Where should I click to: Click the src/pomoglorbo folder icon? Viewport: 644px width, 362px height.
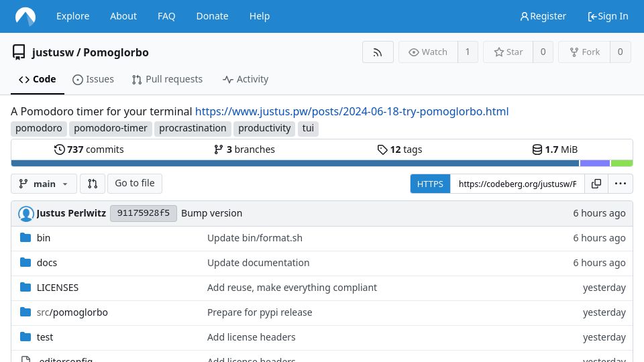[x=25, y=312]
